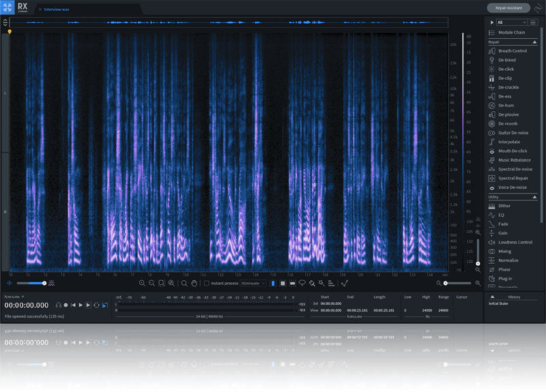Activate the time-frequency selection tool
This screenshot has height=392, width=546.
[283, 283]
